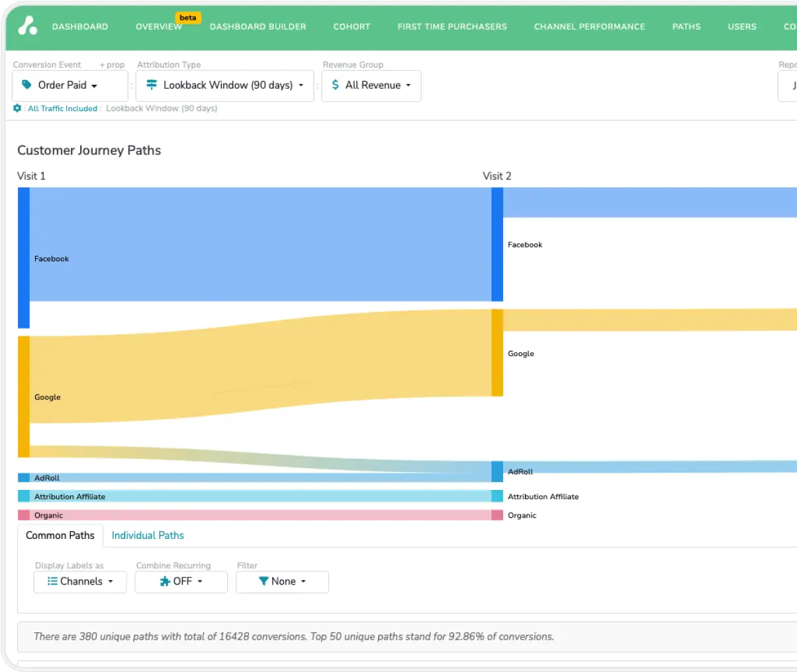The image size is (797, 672).
Task: Click the tag icon in Order Paid
Action: tap(26, 85)
